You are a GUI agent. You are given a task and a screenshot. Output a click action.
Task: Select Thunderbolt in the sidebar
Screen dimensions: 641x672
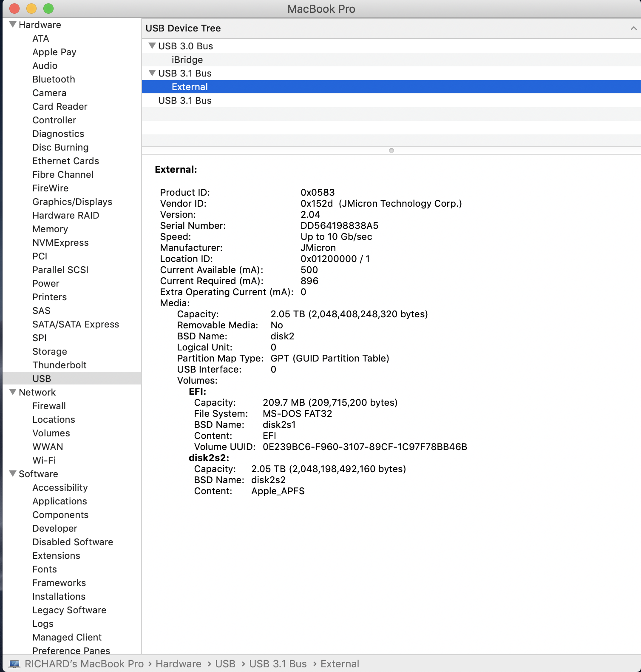point(60,365)
